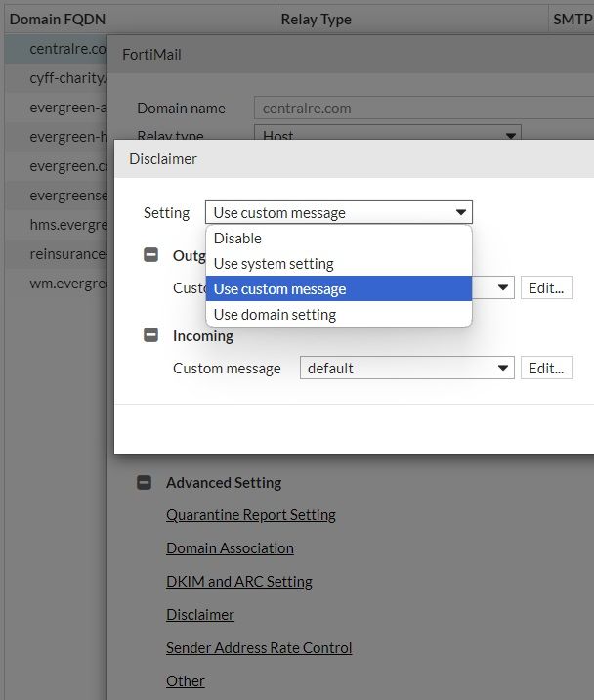This screenshot has width=594, height=700.
Task: Open the Other settings link
Action: (186, 681)
